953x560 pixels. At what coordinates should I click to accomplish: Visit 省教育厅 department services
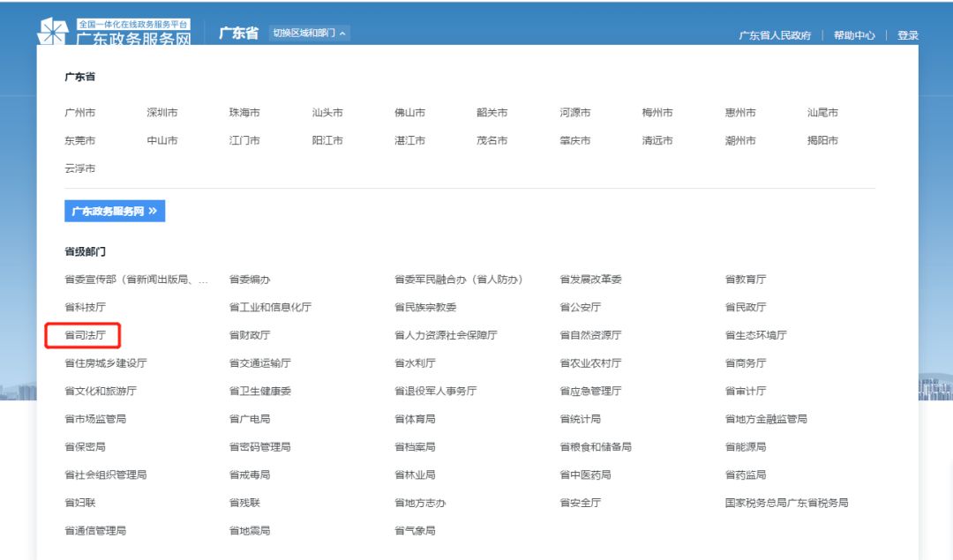pyautogui.click(x=744, y=279)
